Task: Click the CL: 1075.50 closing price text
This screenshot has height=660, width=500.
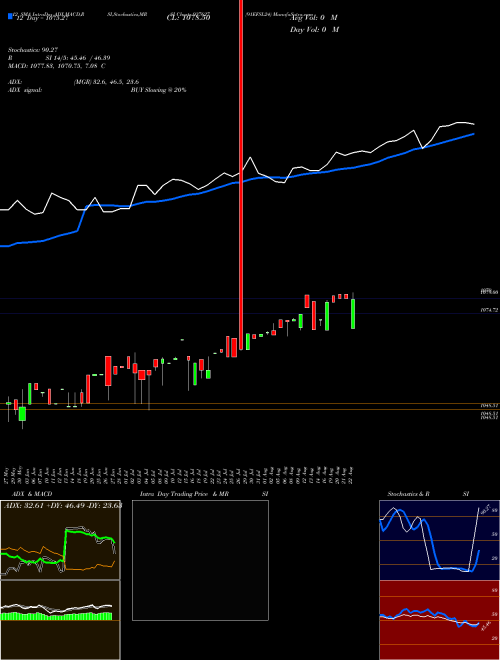Action: click(189, 18)
